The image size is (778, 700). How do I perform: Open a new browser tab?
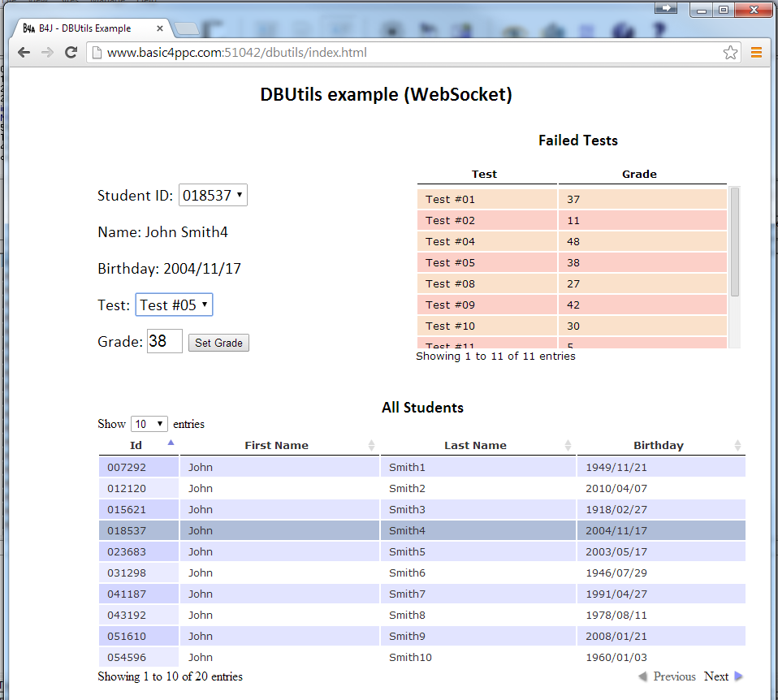coord(187,28)
